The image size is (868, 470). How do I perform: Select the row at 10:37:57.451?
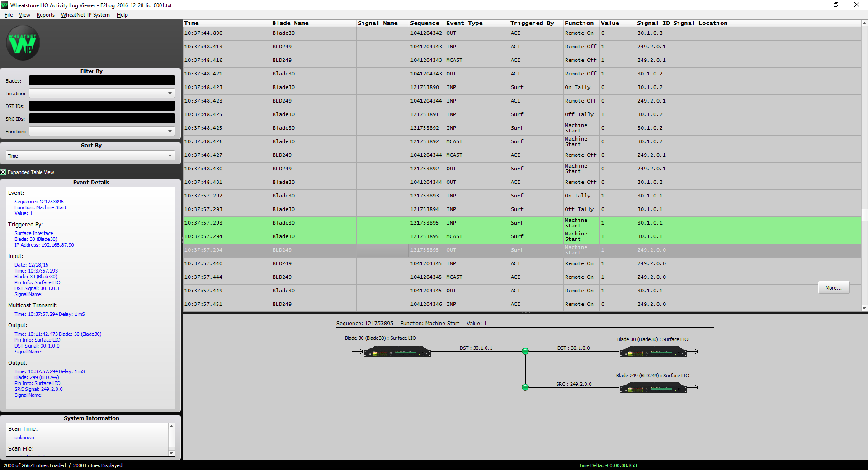(522, 305)
